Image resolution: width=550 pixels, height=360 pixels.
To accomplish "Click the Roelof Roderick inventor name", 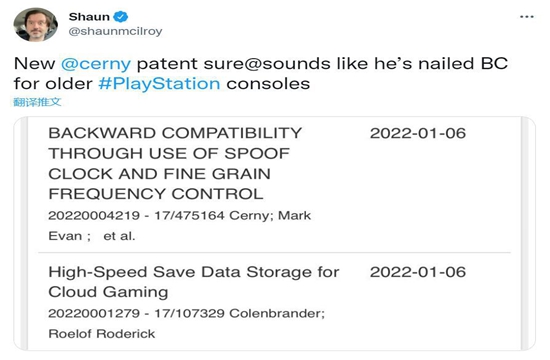I will [102, 333].
